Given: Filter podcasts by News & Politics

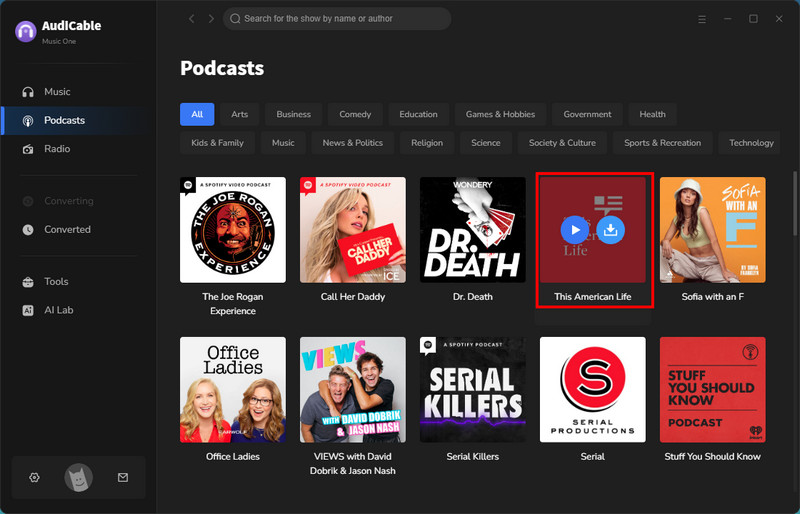Looking at the screenshot, I should coord(353,143).
